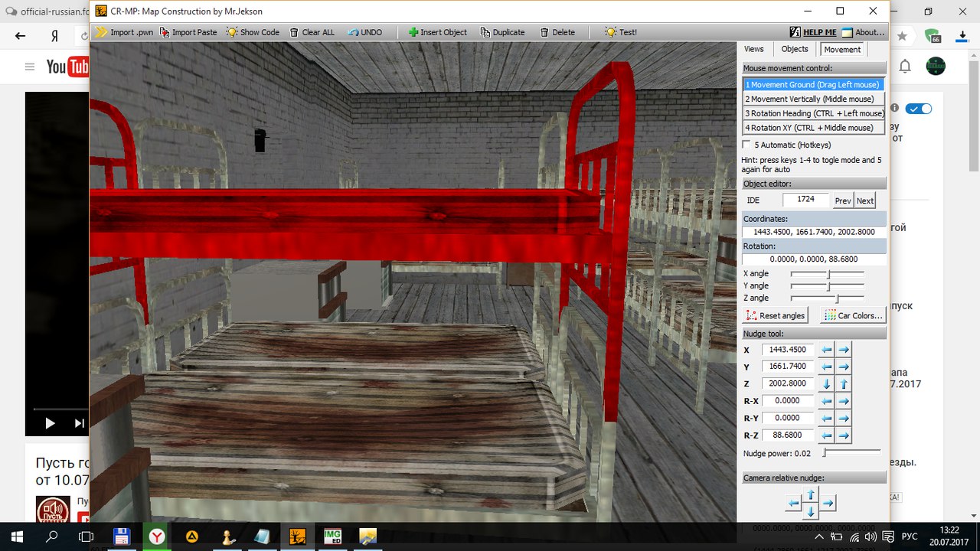Screen dimensions: 980x551
Task: Open Car Colors... dialog
Action: tap(853, 315)
